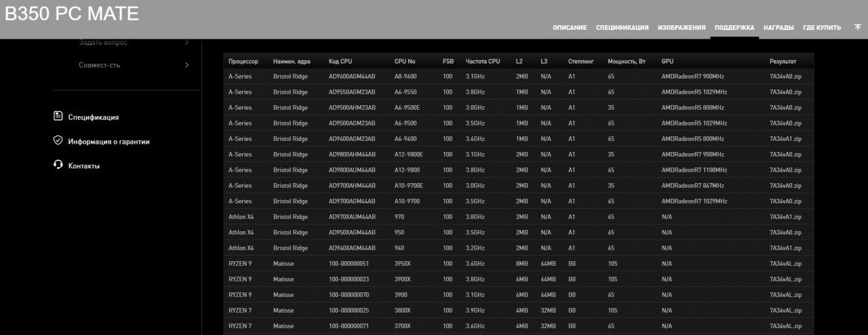Click CPU code AD950XAGM44AB

click(352, 233)
